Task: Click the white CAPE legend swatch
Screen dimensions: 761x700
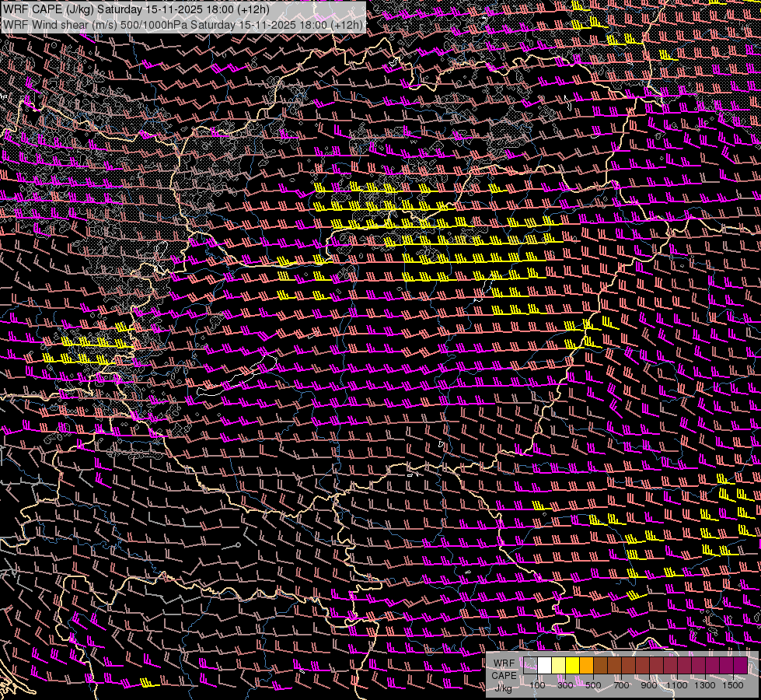Action: tap(544, 666)
